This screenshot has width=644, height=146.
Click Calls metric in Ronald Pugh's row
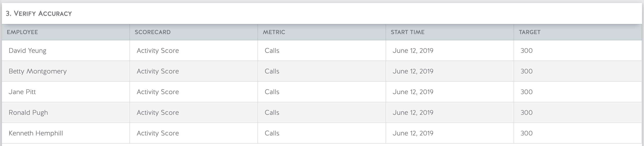coord(272,112)
